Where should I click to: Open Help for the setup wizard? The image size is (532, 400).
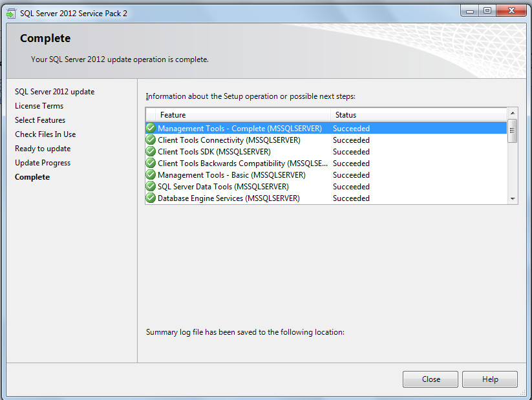[x=489, y=379]
